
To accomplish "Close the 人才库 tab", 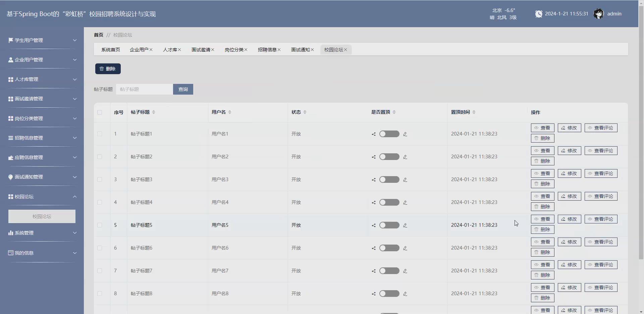I will 179,50.
